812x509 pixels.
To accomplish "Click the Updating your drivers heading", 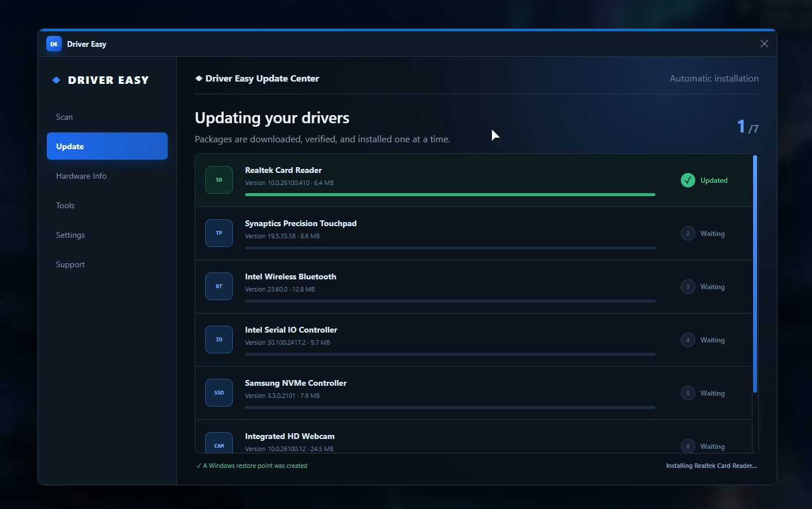I will [x=272, y=118].
